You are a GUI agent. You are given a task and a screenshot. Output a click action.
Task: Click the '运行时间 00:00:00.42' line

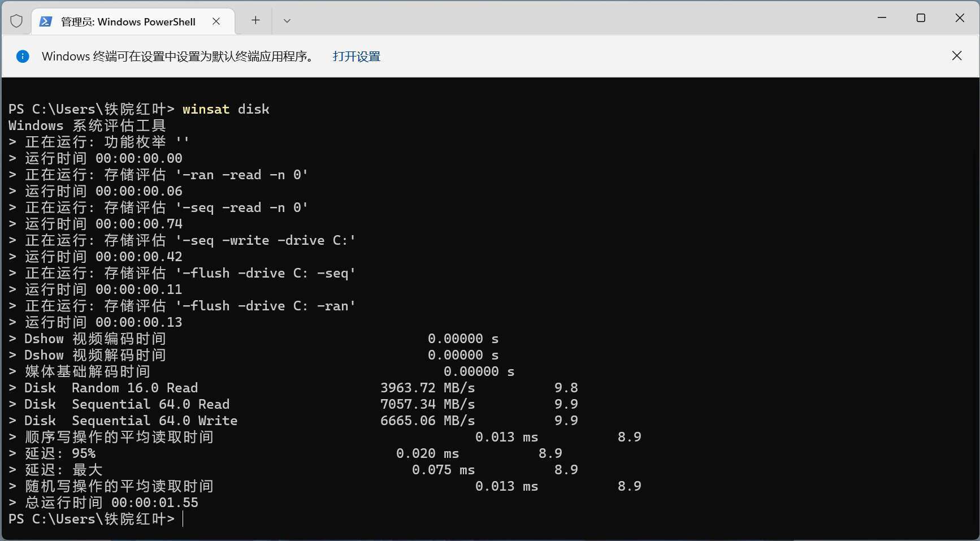coord(96,257)
